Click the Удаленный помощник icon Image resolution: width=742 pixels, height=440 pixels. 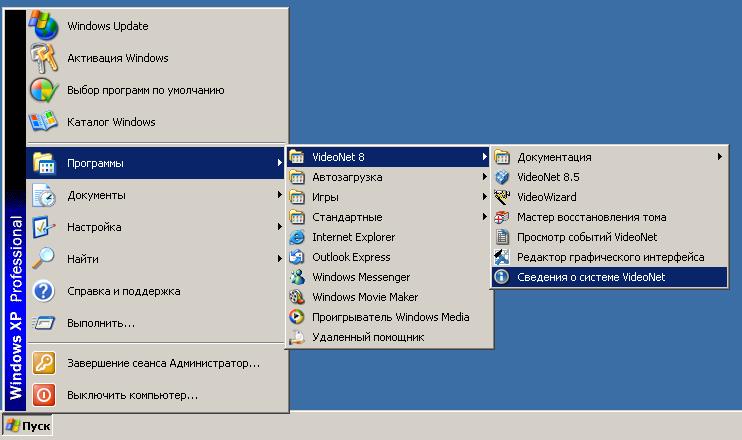pos(297,337)
